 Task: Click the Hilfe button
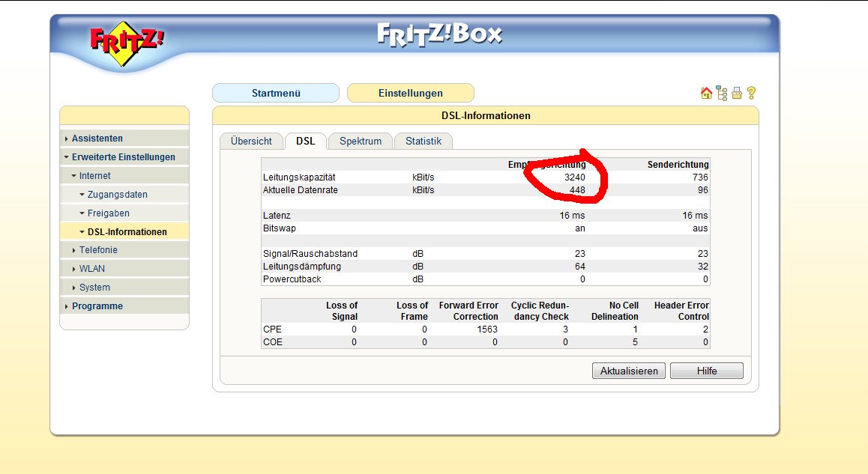pos(707,371)
